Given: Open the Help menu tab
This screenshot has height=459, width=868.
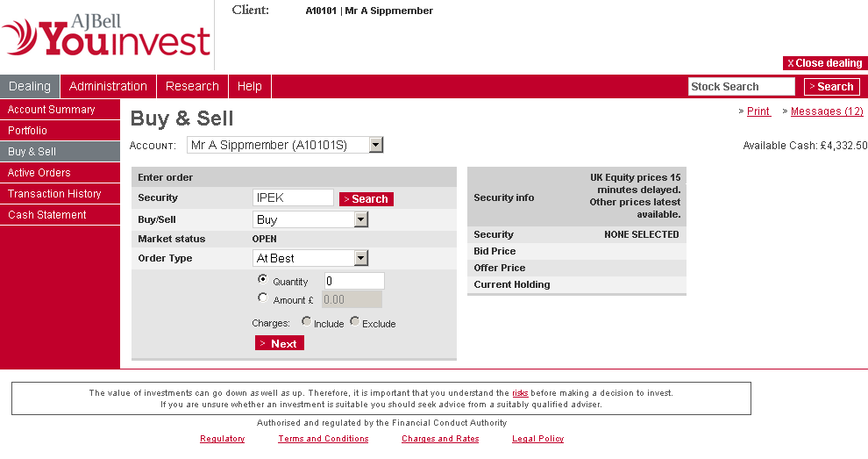Looking at the screenshot, I should pyautogui.click(x=250, y=86).
